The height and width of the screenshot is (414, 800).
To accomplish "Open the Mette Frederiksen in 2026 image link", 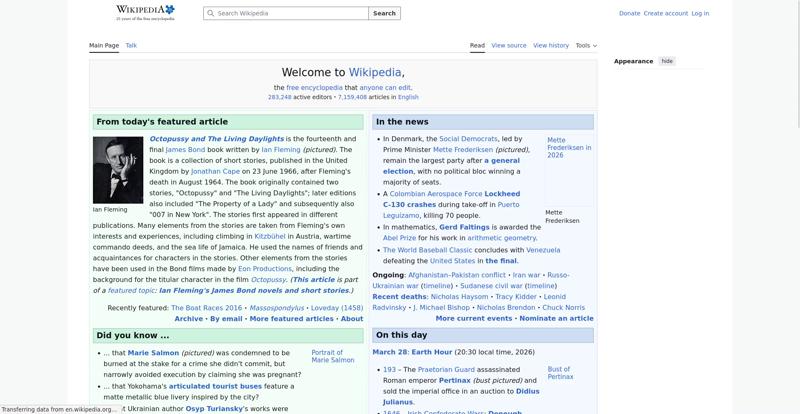I will coord(568,148).
